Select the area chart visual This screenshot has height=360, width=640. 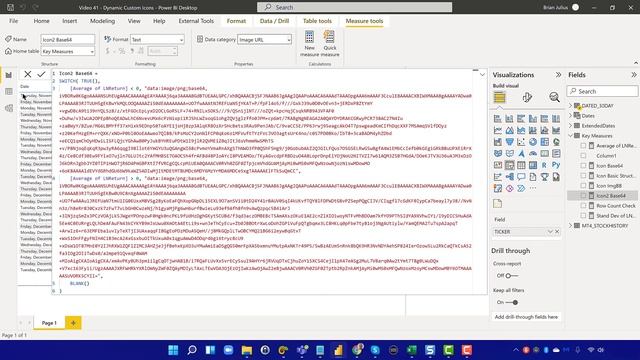click(509, 131)
